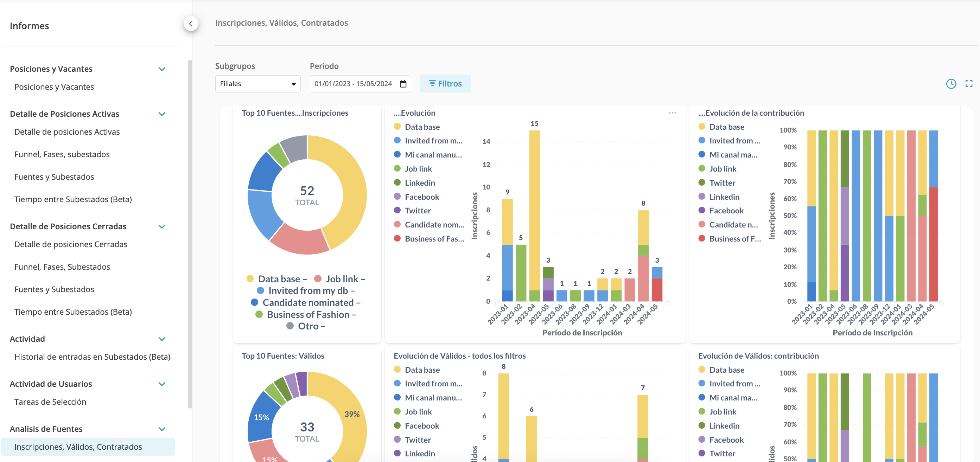
Task: Enter fullscreen with the expand icon
Action: 969,84
